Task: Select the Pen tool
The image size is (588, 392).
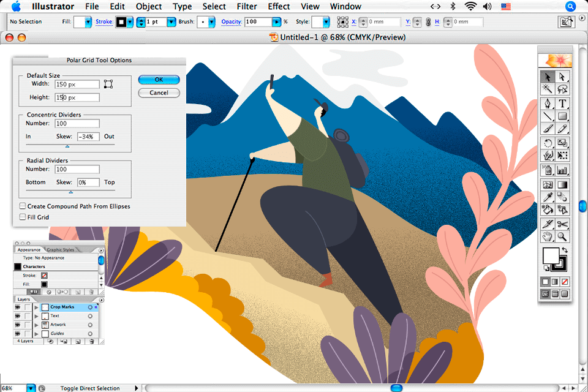Action: (x=547, y=104)
